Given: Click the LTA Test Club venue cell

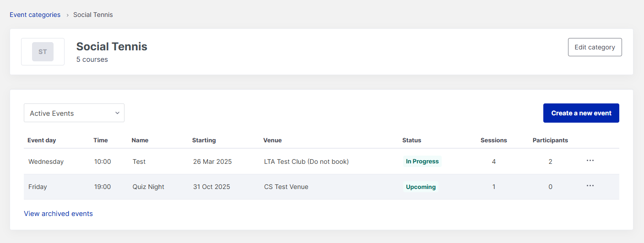Looking at the screenshot, I should pyautogui.click(x=306, y=162).
